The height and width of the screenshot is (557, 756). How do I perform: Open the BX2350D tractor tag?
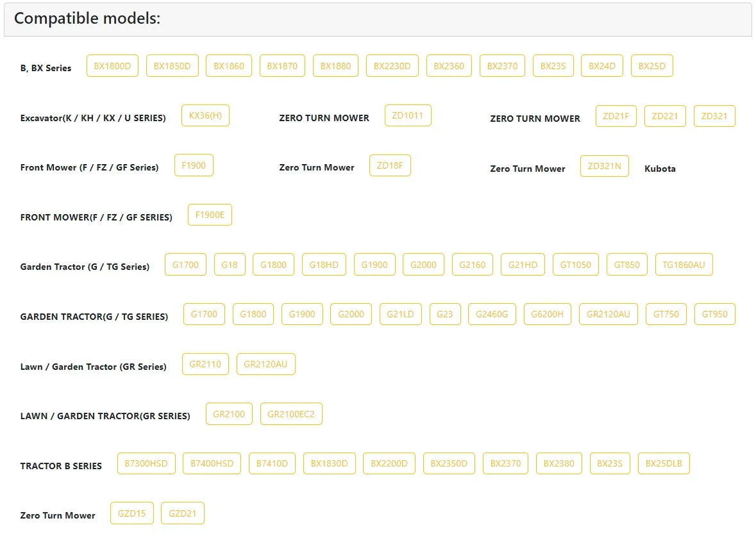(449, 463)
